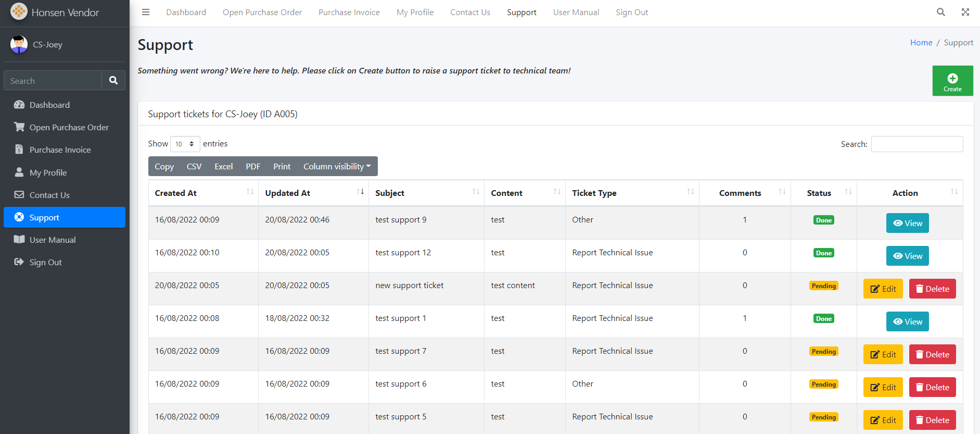Screen dimensions: 980x434
Task: Delete the new support ticket entry
Action: click(x=932, y=289)
